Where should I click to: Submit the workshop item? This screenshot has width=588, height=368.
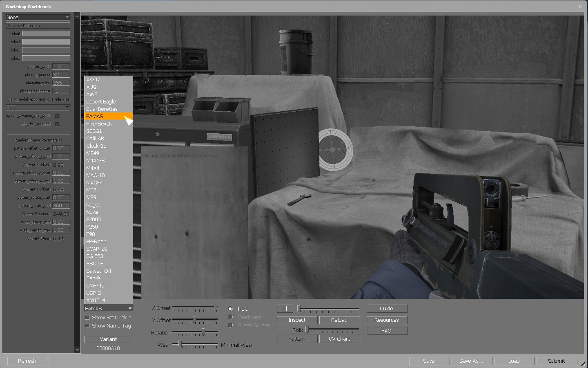[x=557, y=361]
